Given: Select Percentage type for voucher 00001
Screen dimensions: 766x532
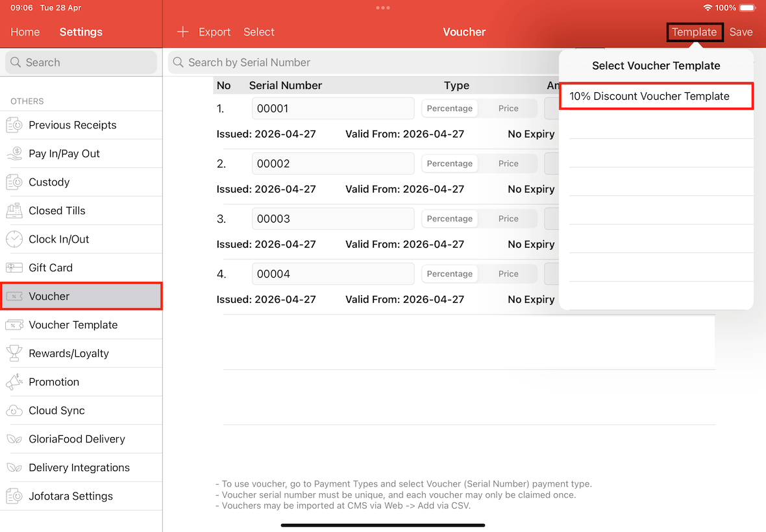Looking at the screenshot, I should click(x=449, y=108).
